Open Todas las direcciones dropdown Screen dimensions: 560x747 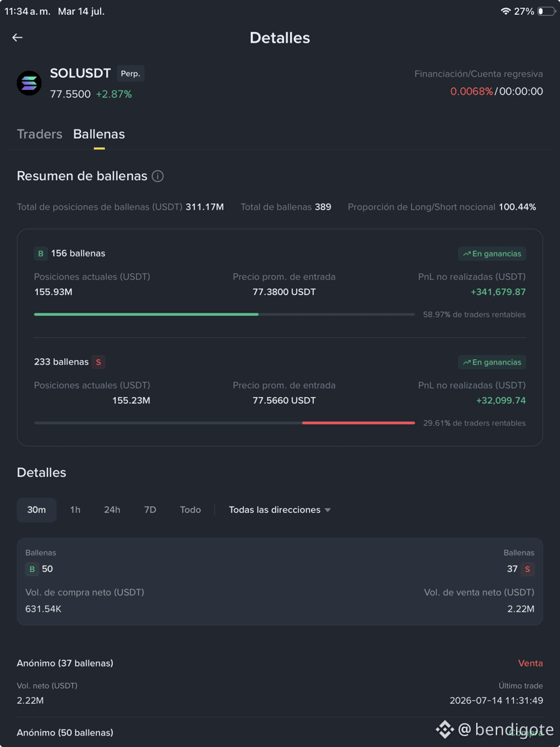coord(280,510)
